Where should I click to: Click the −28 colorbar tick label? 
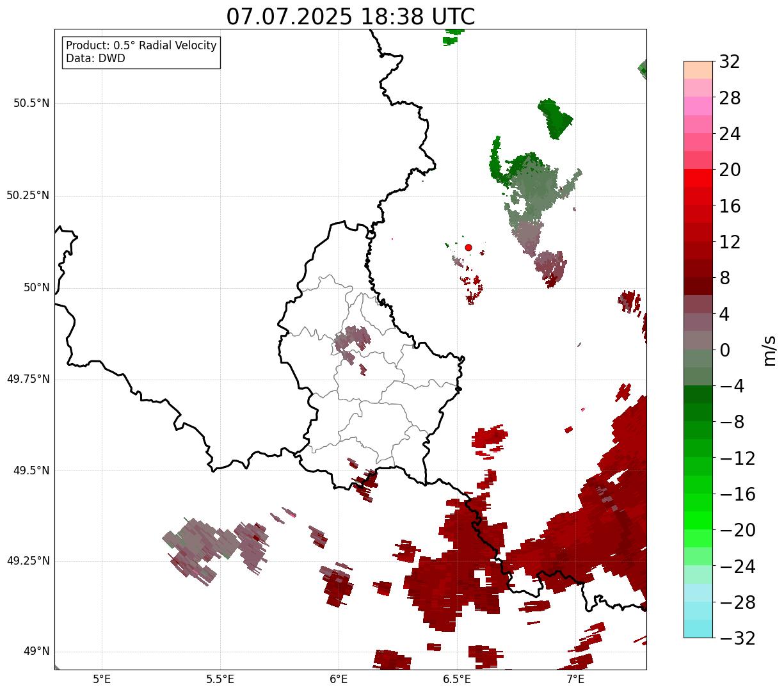point(737,602)
